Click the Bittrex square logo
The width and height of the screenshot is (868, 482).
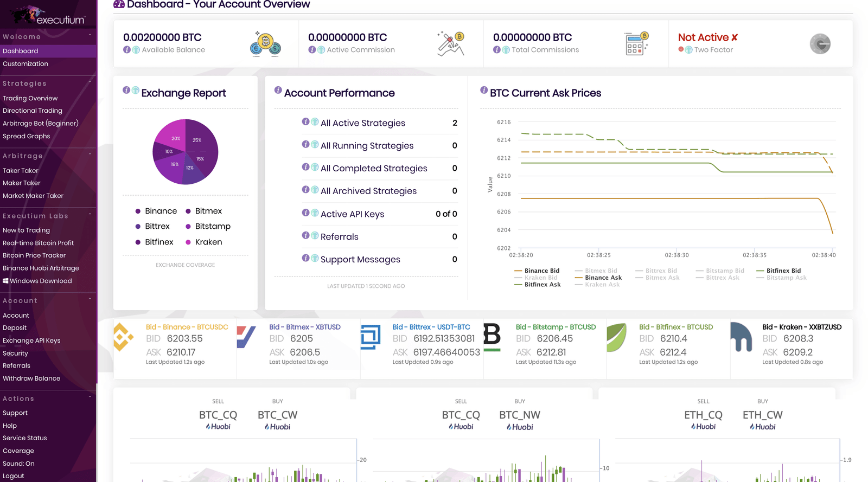click(370, 337)
